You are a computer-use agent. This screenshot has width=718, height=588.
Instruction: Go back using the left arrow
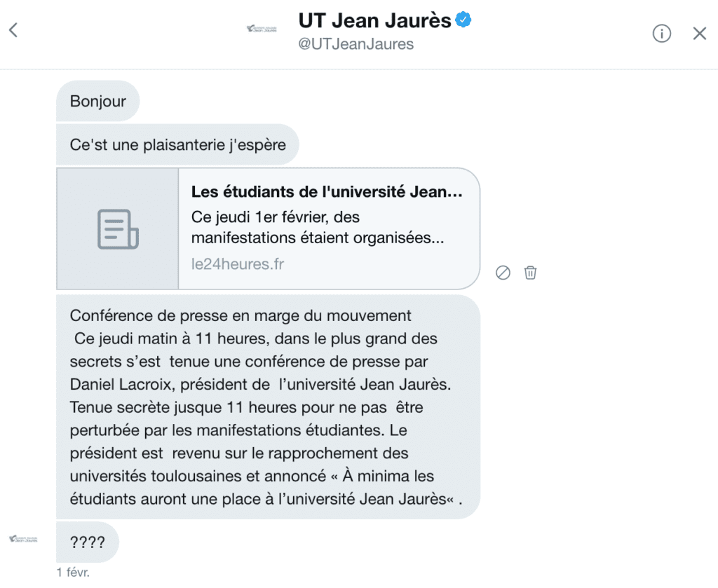pyautogui.click(x=13, y=30)
